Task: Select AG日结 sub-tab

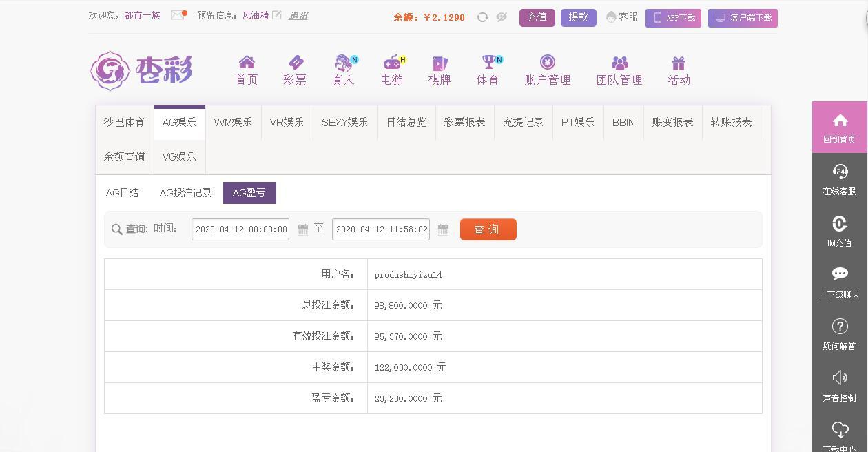Action: point(123,193)
